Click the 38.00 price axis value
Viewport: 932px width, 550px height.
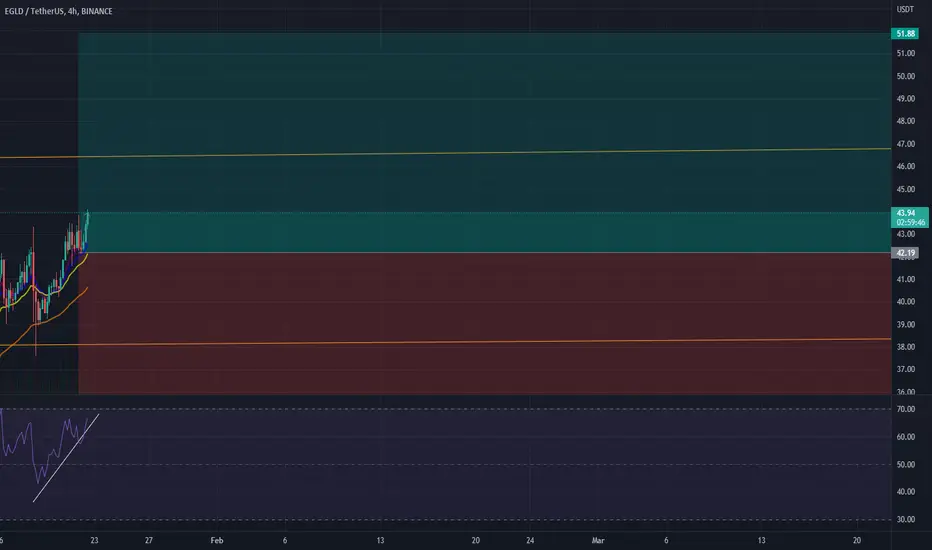[x=906, y=347]
